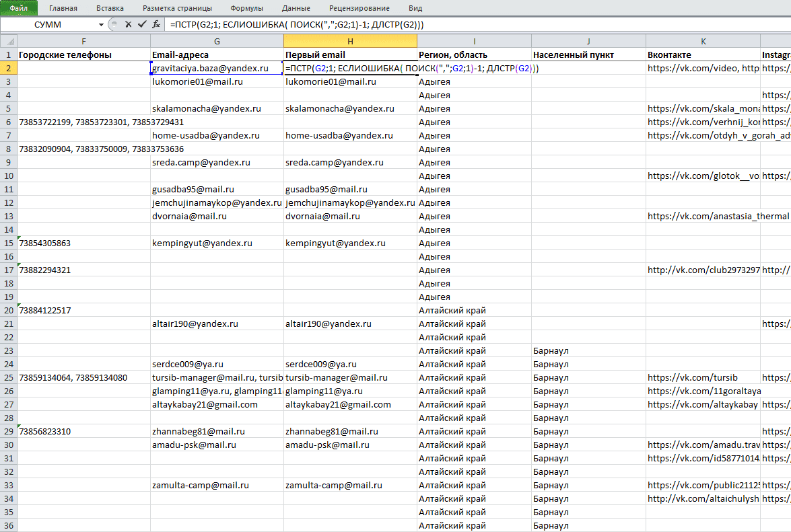Select row 36 header

point(9,525)
